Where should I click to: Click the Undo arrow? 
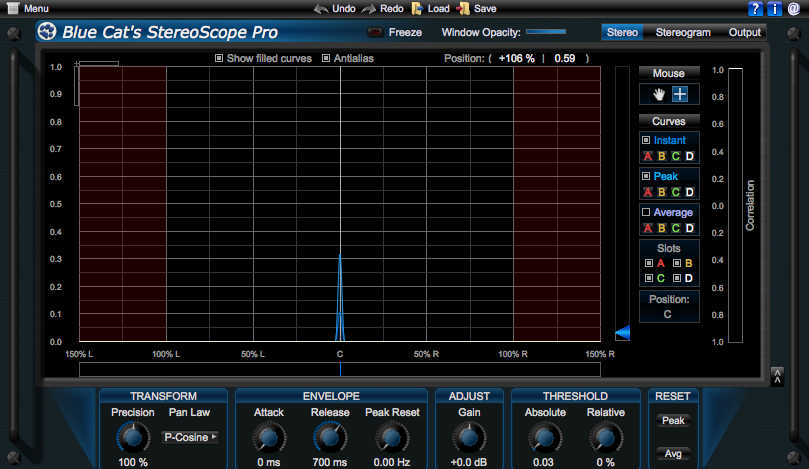321,9
